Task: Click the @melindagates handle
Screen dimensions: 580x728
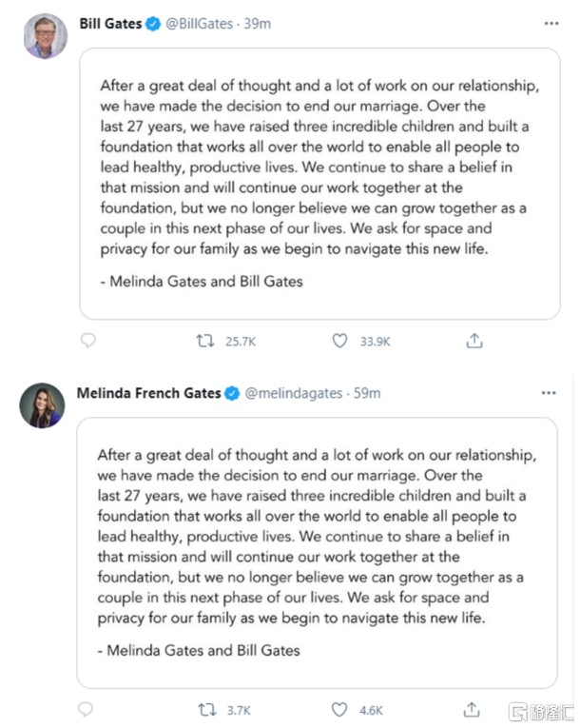Action: [294, 392]
